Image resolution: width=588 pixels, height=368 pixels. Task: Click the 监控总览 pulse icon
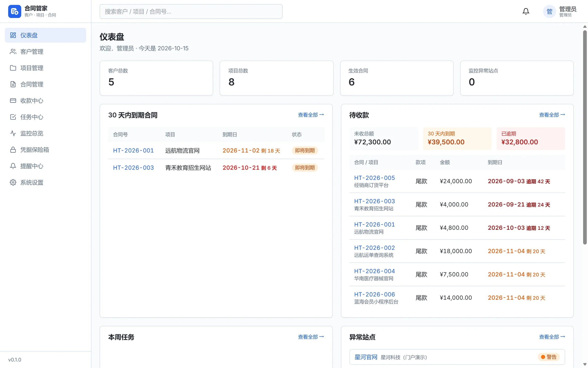point(13,133)
